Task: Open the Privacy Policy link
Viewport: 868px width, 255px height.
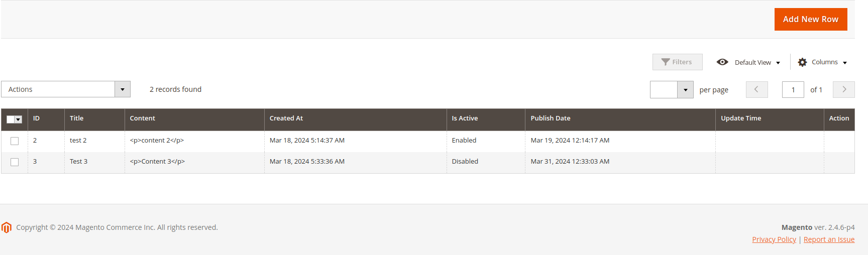Action: 774,239
